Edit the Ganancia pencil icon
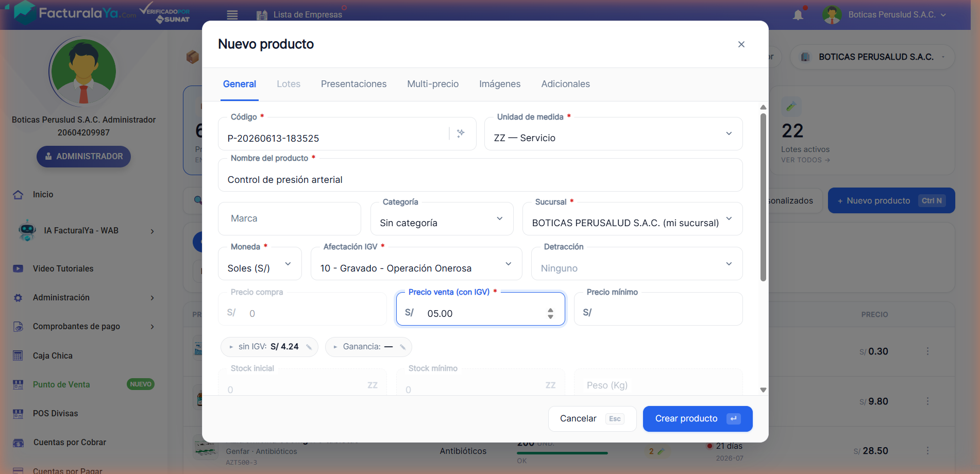980x474 pixels. (403, 347)
